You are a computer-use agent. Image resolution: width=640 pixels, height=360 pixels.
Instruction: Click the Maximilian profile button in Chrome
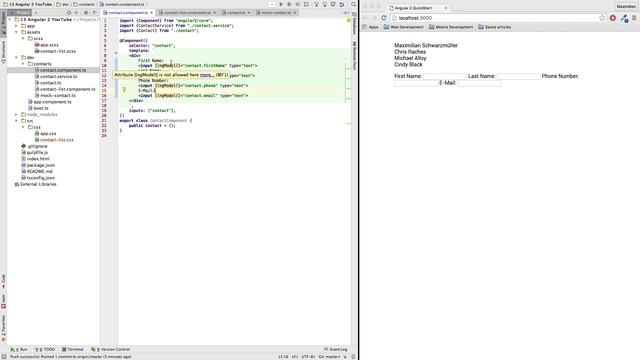[x=626, y=7]
